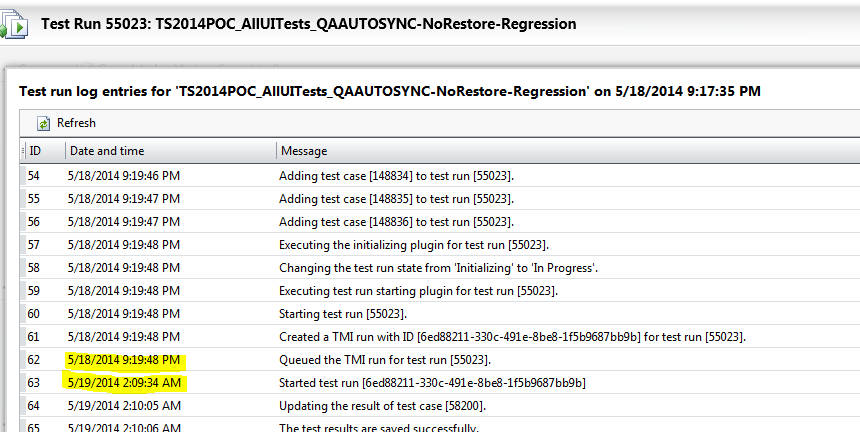Select the row adding test case 148836
Screen dimensions: 860x432
(x=396, y=222)
